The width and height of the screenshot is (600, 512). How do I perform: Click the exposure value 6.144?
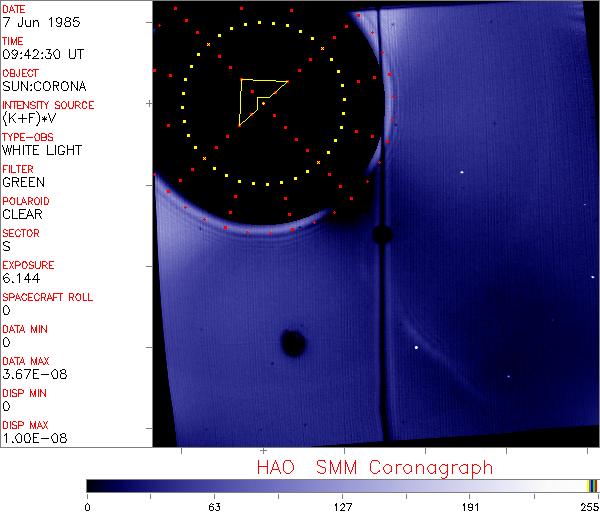point(20,278)
